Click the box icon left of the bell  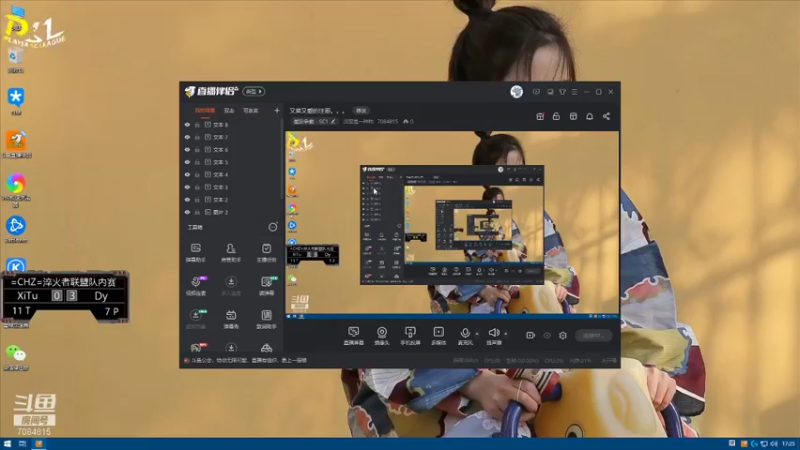[x=573, y=116]
